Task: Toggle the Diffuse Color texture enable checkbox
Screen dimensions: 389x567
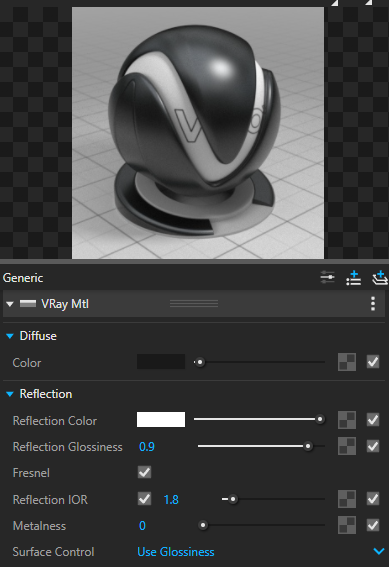Action: [373, 362]
